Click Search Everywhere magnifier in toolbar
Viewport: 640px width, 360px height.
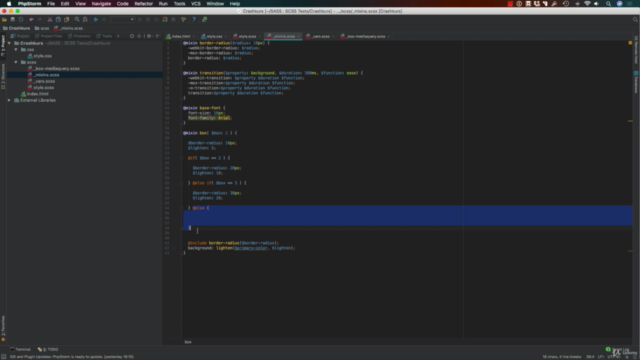tap(635, 19)
